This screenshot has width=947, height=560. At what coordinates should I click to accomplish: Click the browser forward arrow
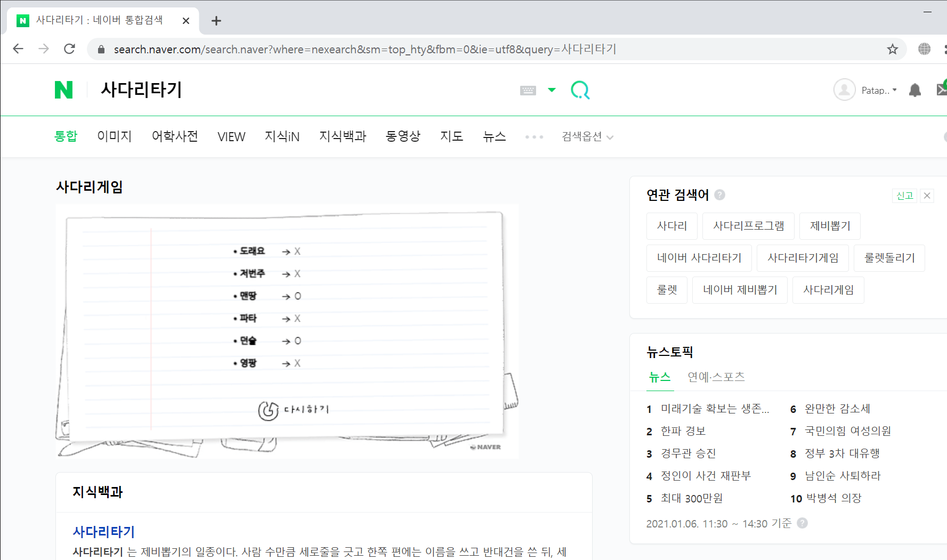[x=44, y=49]
